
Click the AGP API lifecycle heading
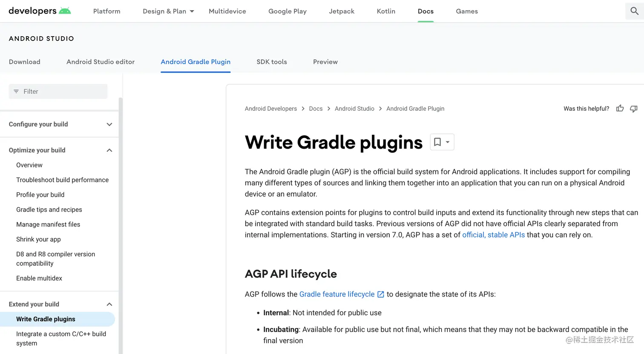[x=291, y=274]
